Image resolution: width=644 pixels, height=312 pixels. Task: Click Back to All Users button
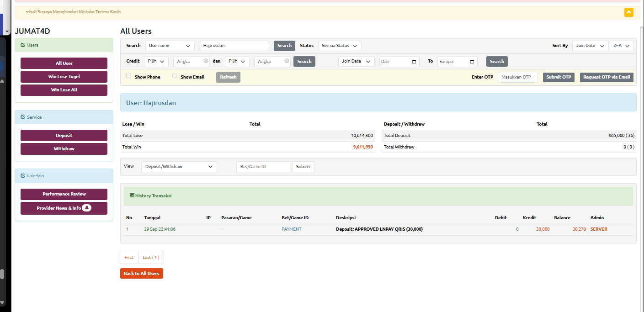click(142, 273)
